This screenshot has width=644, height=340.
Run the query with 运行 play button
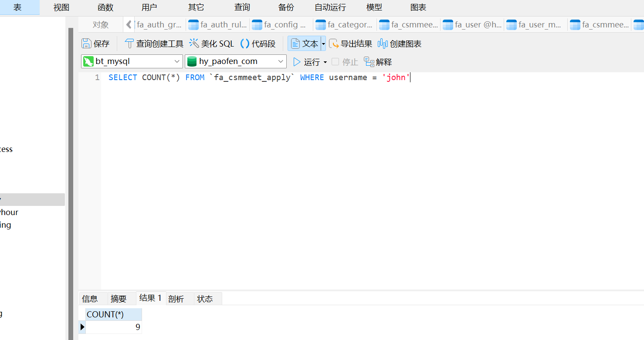coord(297,62)
